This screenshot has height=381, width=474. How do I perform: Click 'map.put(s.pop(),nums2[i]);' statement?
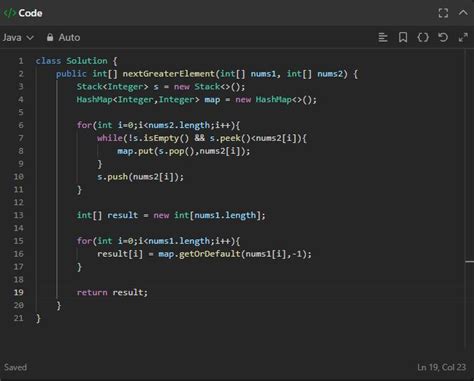click(184, 151)
